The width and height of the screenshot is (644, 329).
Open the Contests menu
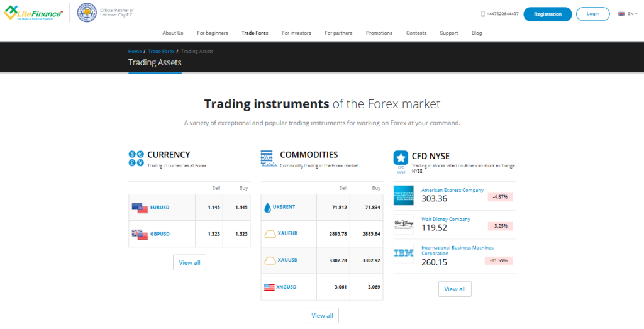click(416, 33)
